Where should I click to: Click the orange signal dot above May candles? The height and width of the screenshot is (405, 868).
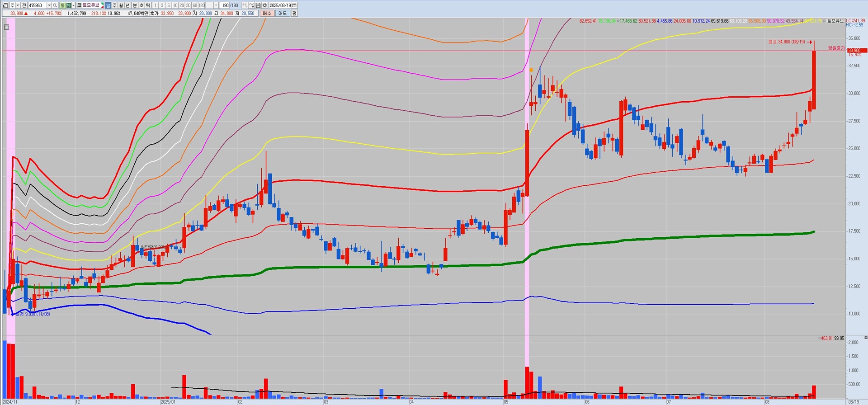tap(531, 70)
